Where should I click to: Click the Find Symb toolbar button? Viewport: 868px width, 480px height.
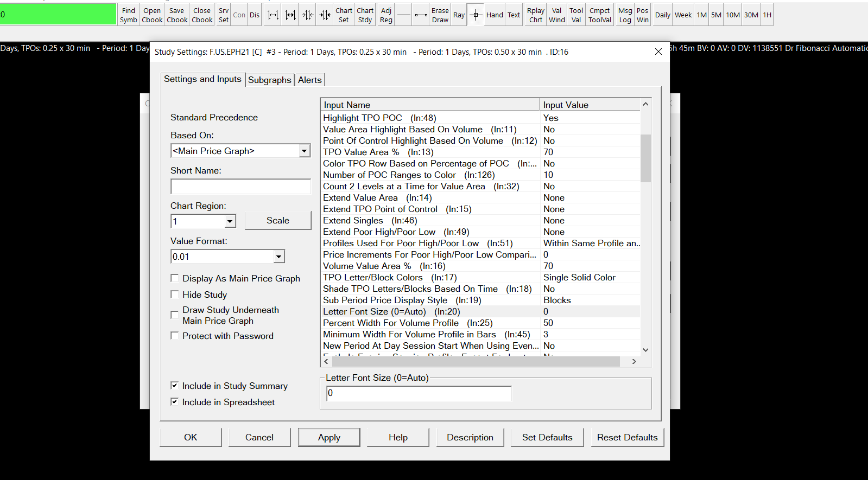click(x=129, y=15)
